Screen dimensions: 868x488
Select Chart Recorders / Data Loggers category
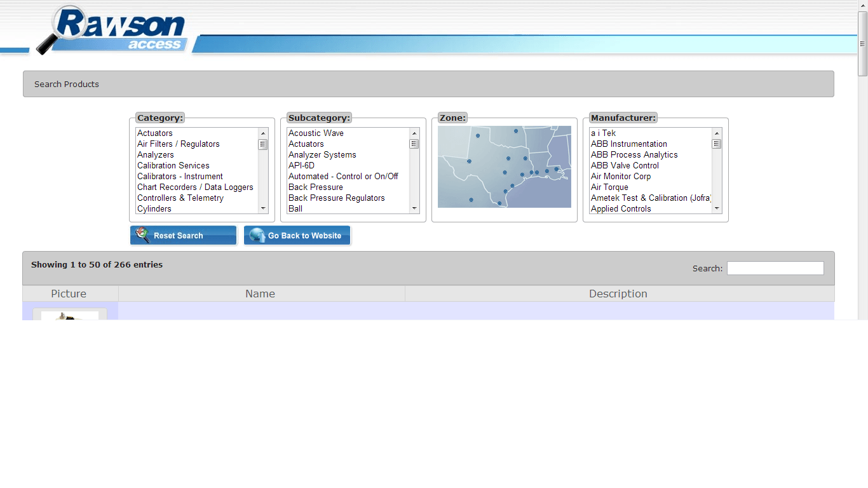coord(195,187)
